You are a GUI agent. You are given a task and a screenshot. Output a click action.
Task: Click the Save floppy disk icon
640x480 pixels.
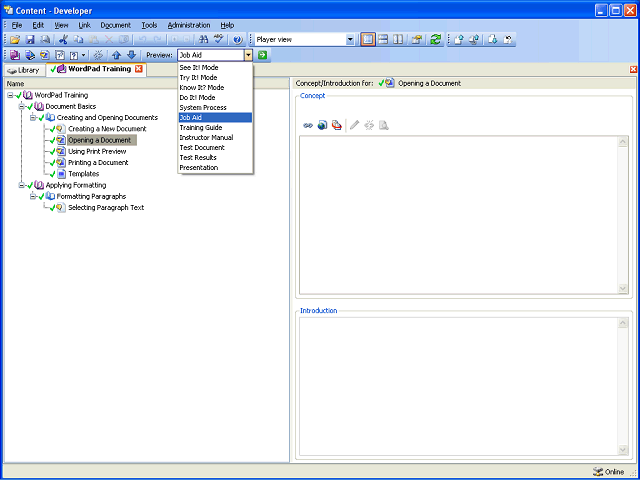(x=30, y=40)
